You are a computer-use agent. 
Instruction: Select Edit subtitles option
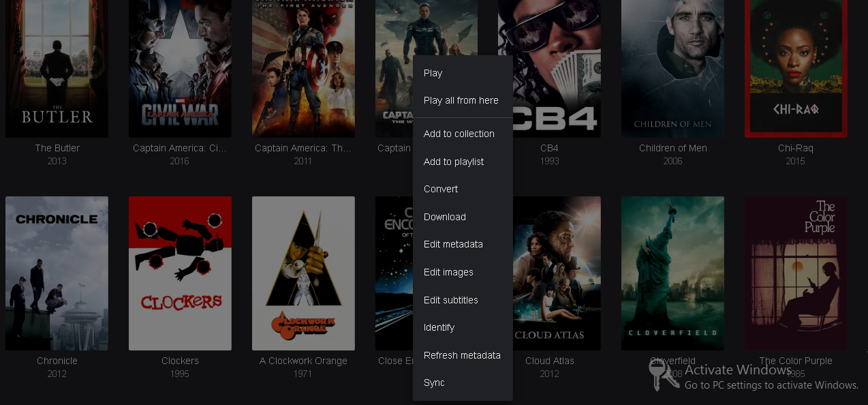tap(463, 300)
